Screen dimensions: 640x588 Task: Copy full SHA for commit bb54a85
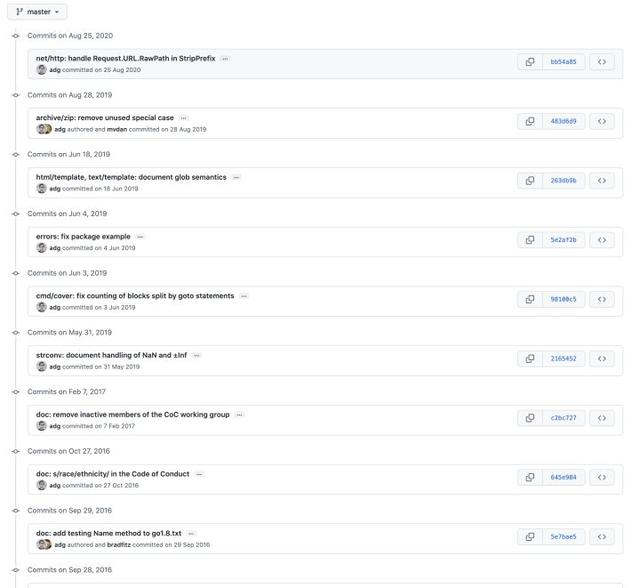coord(530,62)
